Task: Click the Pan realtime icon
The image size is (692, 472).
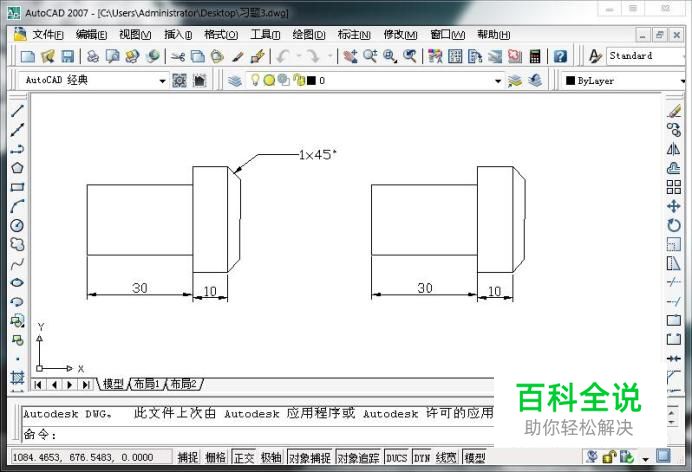Action: (350, 56)
